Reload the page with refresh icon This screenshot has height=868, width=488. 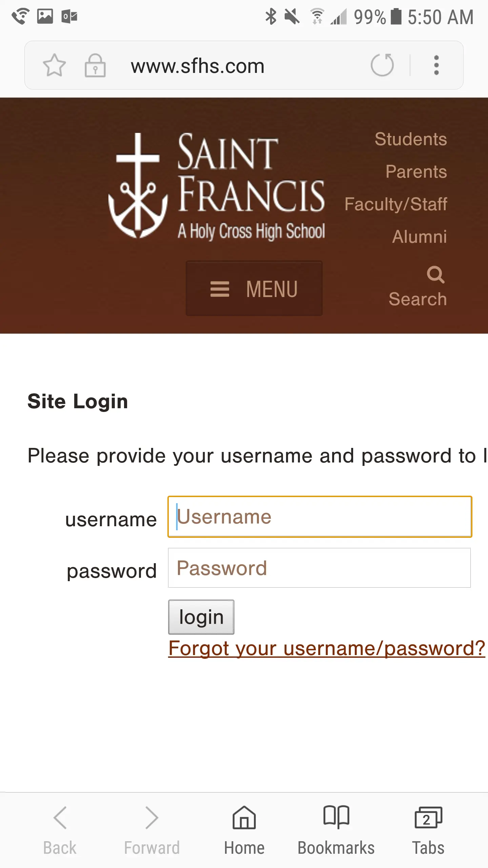(x=382, y=65)
